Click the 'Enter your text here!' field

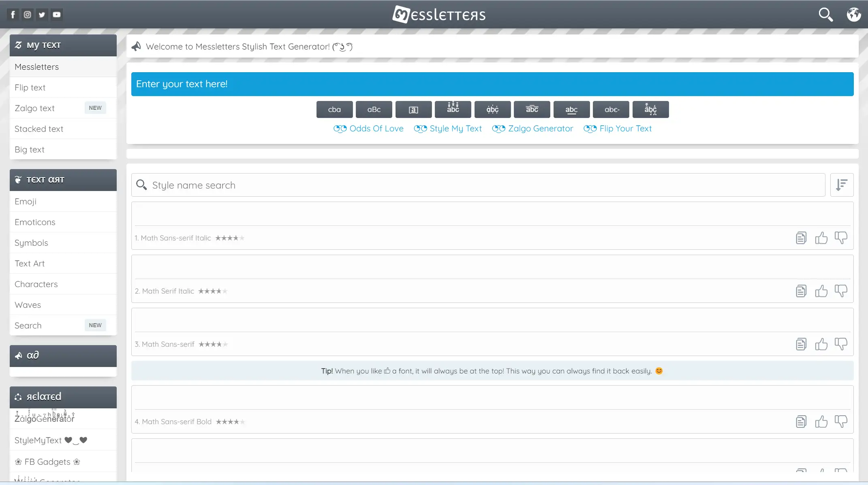[x=492, y=84]
